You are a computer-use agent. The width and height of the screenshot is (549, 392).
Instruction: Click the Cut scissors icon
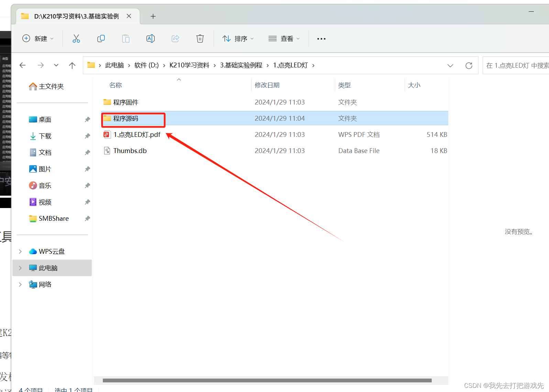[x=76, y=39]
